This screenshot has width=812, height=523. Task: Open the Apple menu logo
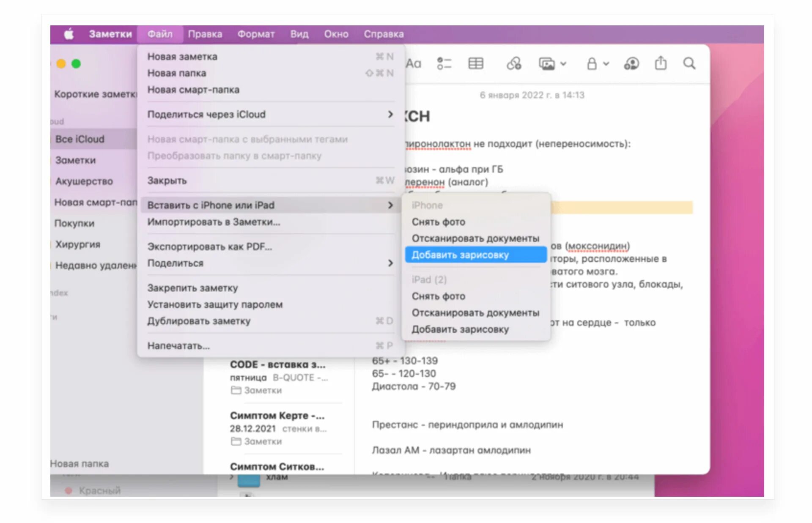coord(69,34)
